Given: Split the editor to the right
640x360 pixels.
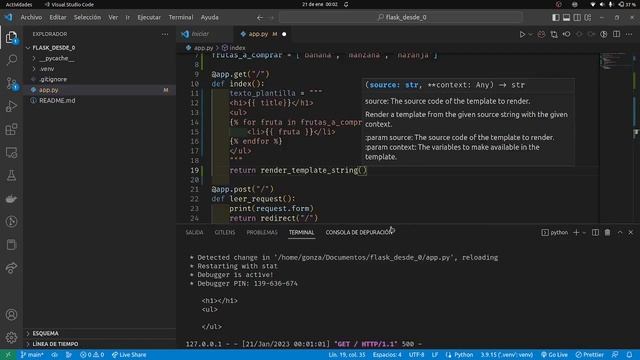Looking at the screenshot, I should 616,34.
